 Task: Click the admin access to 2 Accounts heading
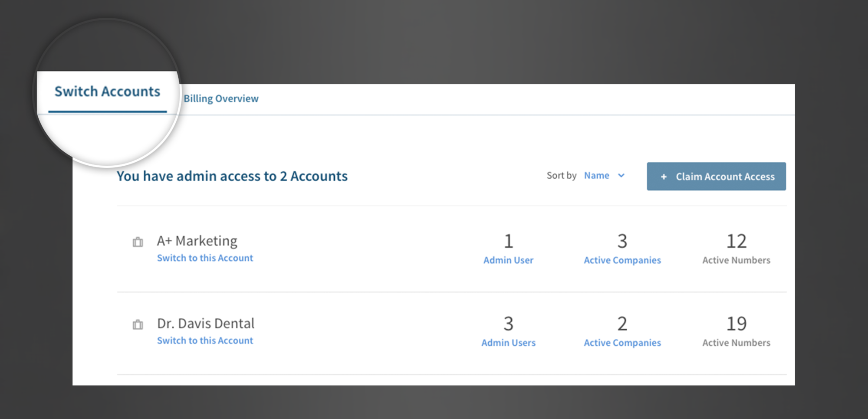pos(232,176)
